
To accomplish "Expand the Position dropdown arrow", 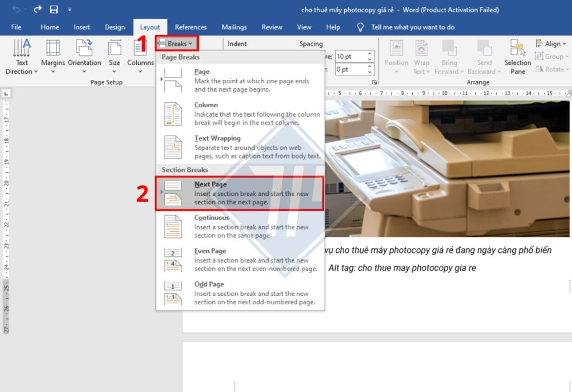I will 397,72.
